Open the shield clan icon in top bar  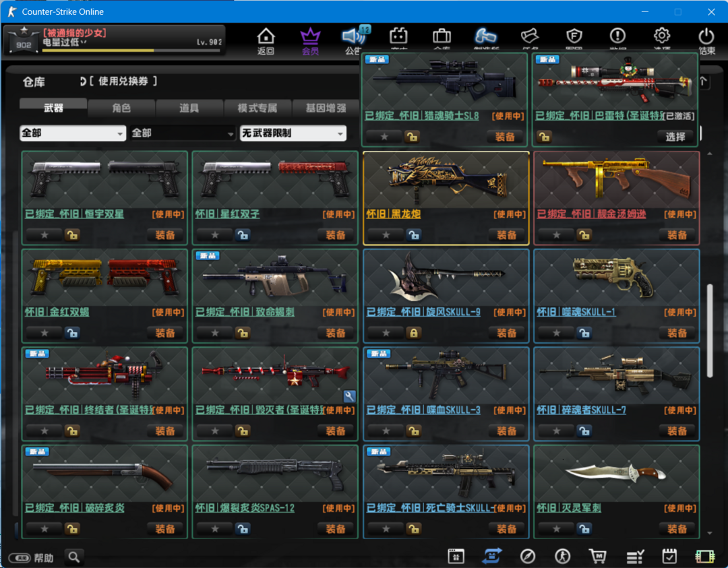click(x=574, y=36)
